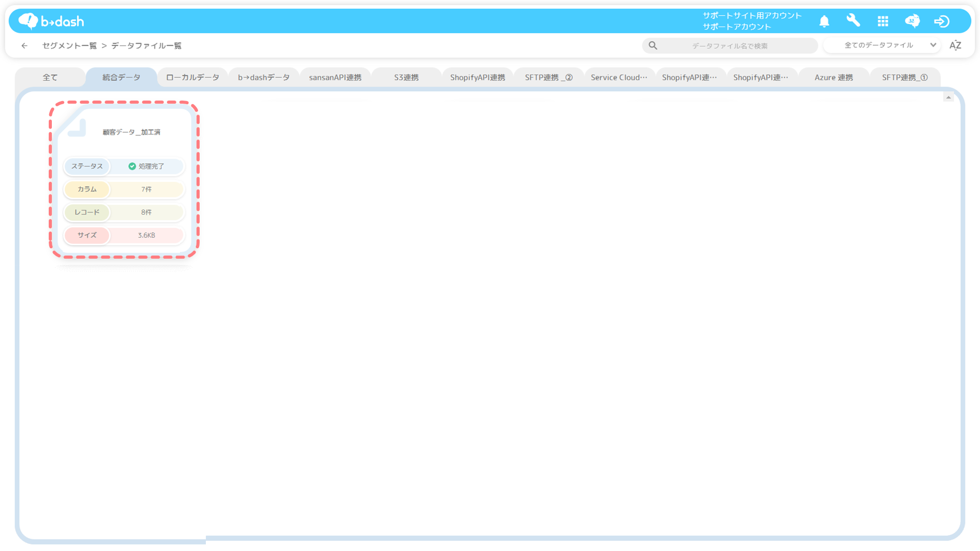This screenshot has width=980, height=551.
Task: Select the 顧客データ_加工済 file title
Action: pyautogui.click(x=131, y=132)
